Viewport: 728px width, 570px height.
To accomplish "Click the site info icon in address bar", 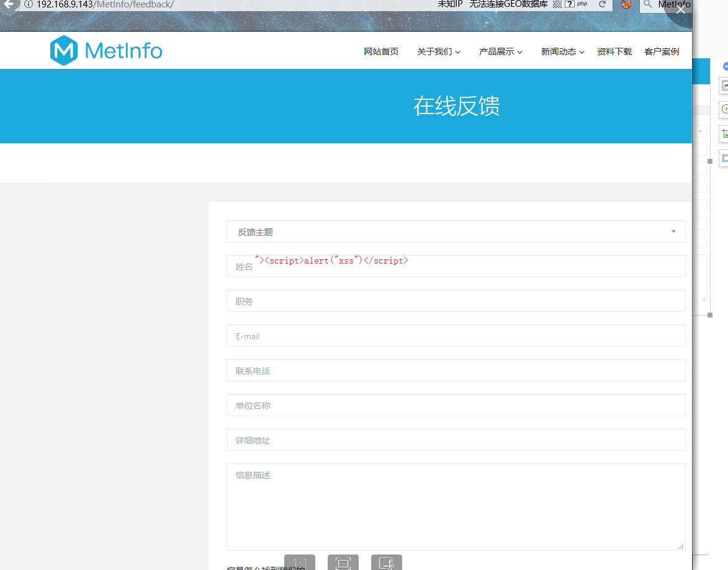I will click(29, 4).
